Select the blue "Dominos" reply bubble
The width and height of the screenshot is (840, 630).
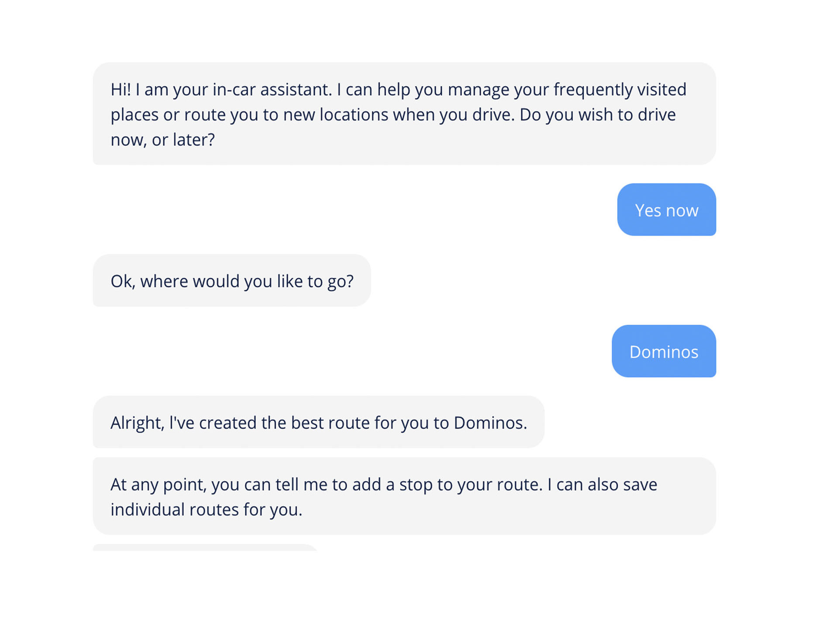663,351
